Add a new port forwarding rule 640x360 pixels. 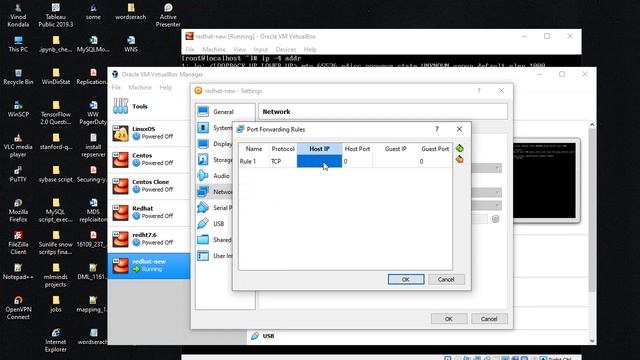click(x=460, y=148)
